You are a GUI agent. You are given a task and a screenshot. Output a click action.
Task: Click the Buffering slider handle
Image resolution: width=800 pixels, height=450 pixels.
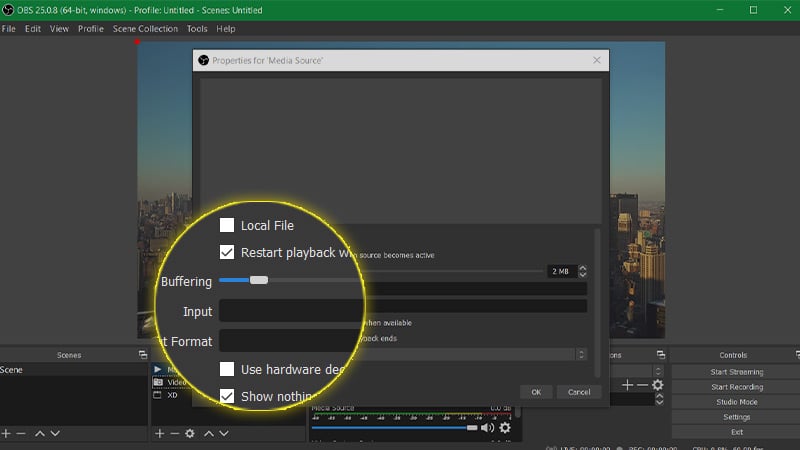(259, 280)
